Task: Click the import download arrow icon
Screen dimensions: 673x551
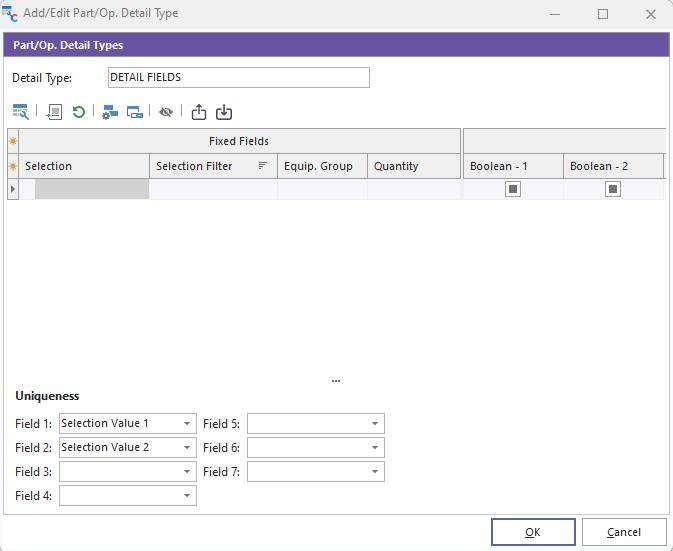Action: [x=224, y=112]
